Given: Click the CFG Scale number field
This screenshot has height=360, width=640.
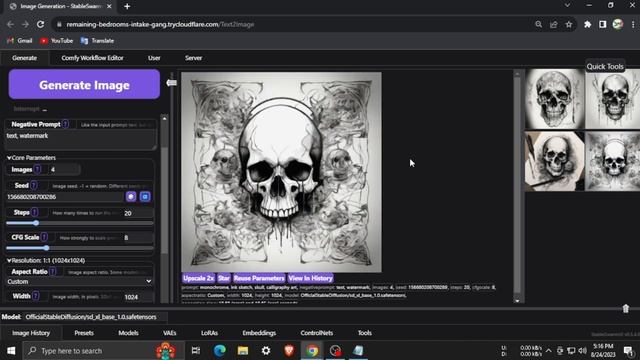Looking at the screenshot, I should click(x=138, y=238).
